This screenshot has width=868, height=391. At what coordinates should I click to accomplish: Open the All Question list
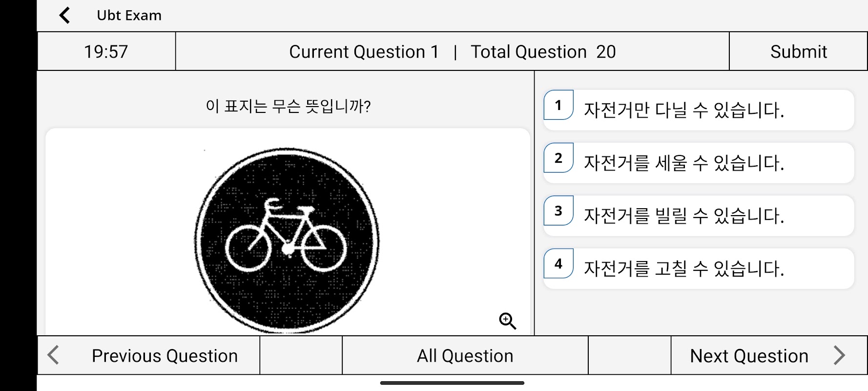pos(465,356)
